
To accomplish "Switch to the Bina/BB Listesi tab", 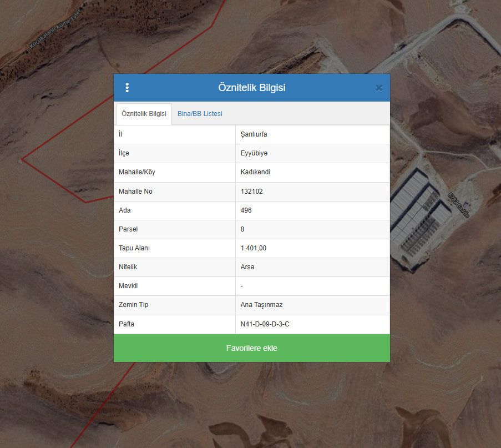I will tap(200, 114).
